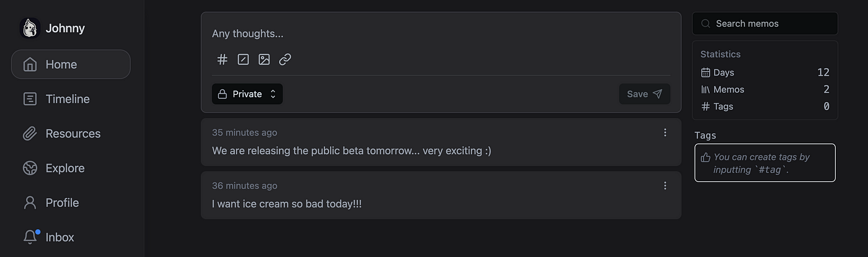Upload an image via the picture icon
The image size is (868, 257).
[264, 59]
